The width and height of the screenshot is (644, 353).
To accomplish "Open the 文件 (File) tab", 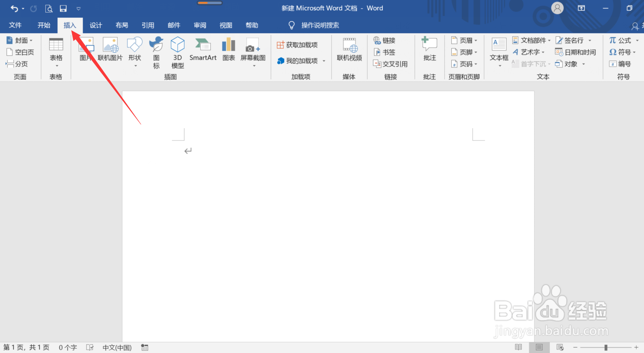I will [15, 25].
